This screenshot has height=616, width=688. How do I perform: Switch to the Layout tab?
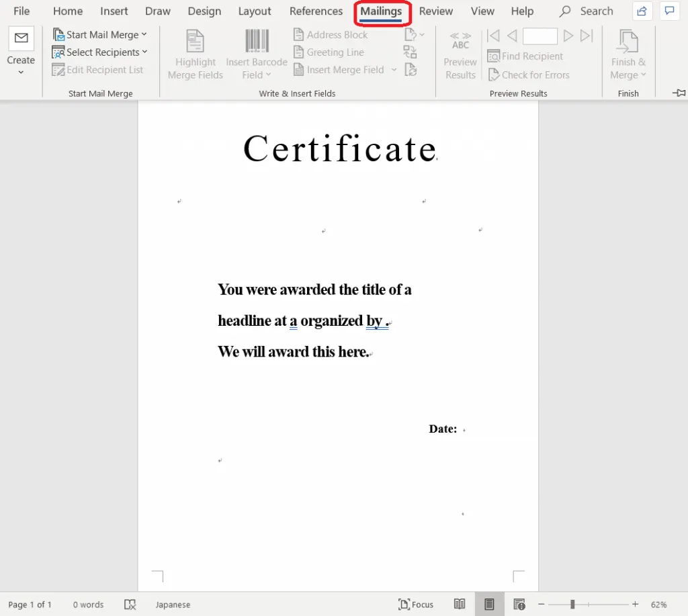tap(255, 11)
